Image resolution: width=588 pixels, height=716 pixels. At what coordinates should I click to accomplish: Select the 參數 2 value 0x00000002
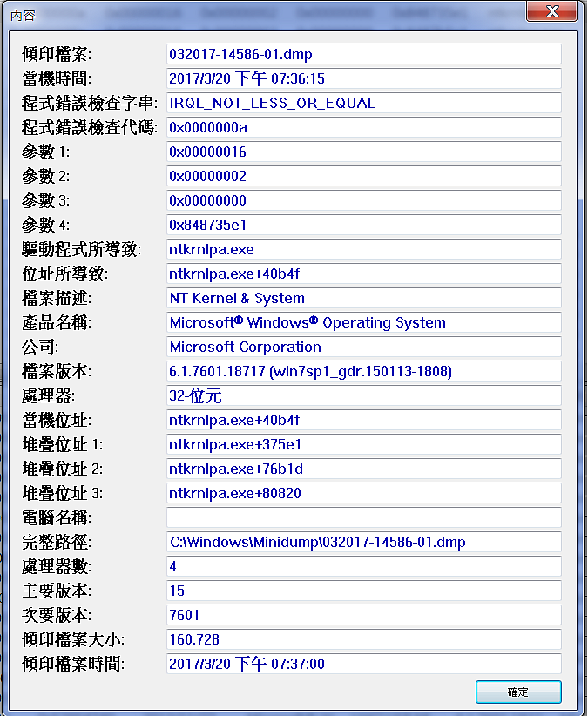pyautogui.click(x=364, y=176)
